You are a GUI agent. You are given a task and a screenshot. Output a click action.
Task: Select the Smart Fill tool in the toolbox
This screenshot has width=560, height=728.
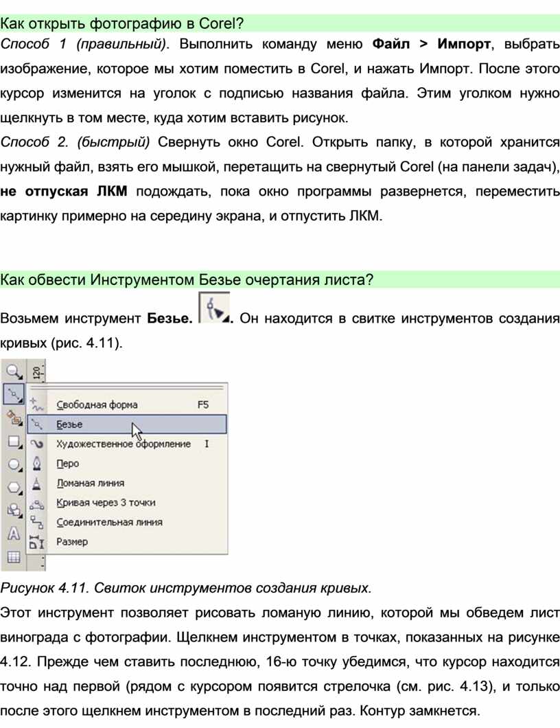[x=14, y=418]
